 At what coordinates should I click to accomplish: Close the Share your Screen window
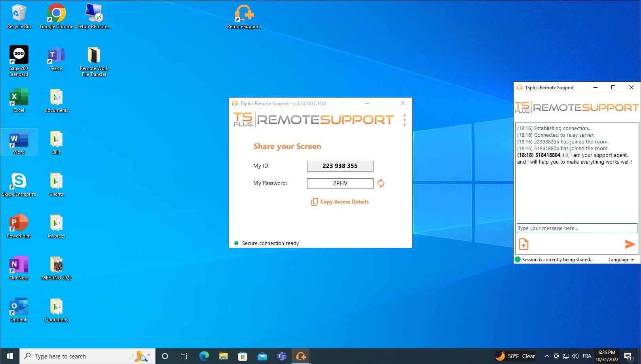[403, 103]
